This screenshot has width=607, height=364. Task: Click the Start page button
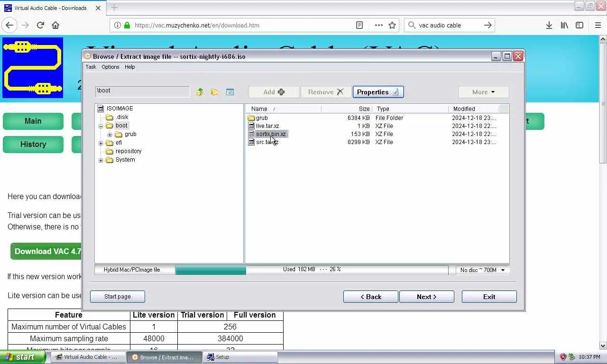tap(118, 297)
